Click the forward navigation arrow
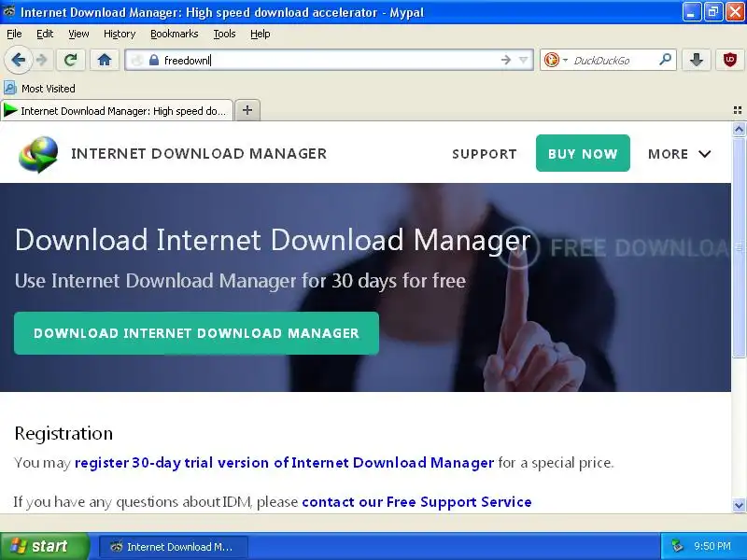This screenshot has height=560, width=747. click(x=42, y=60)
